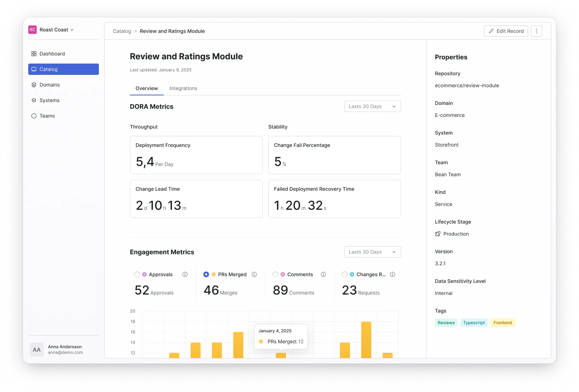Screen dimensions: 579x392
Task: Click the Typescript tag
Action: pyautogui.click(x=474, y=323)
